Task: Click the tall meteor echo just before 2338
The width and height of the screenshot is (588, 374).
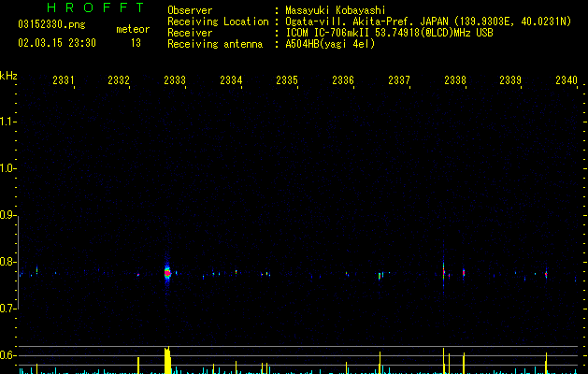Action: [444, 271]
